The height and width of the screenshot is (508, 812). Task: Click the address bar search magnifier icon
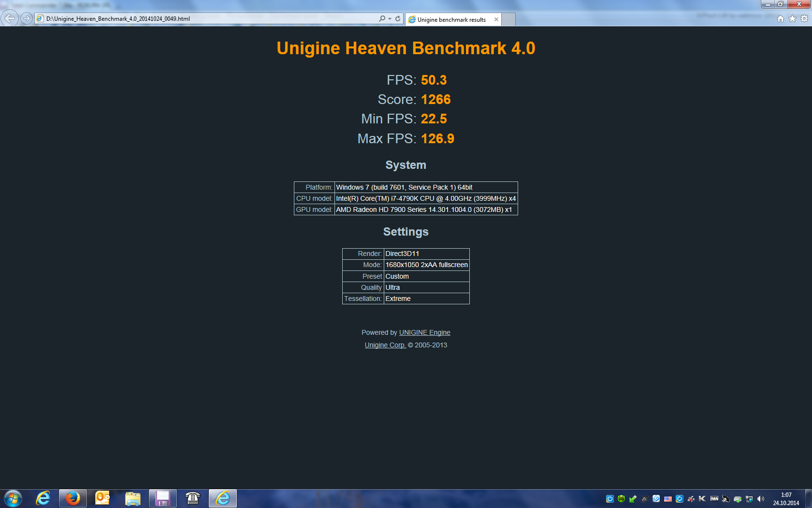click(x=382, y=18)
